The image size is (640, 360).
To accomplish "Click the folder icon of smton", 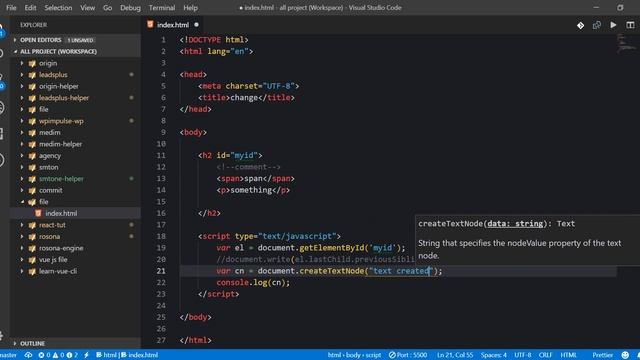I will [x=32, y=167].
